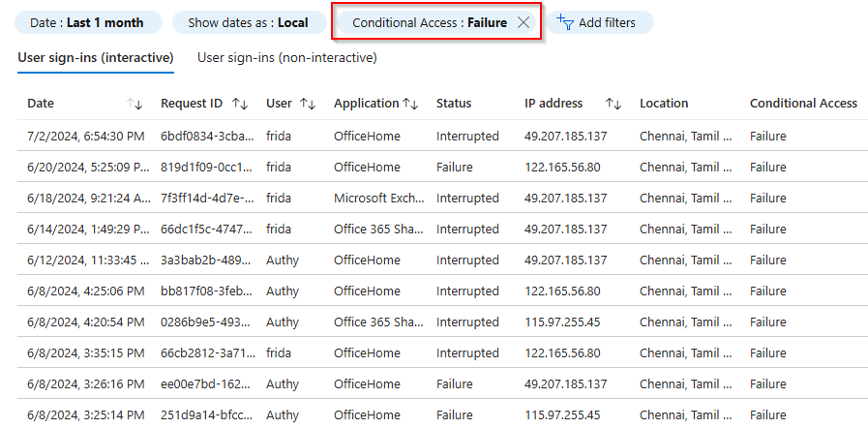
Task: Click the Status column header
Action: 454,104
